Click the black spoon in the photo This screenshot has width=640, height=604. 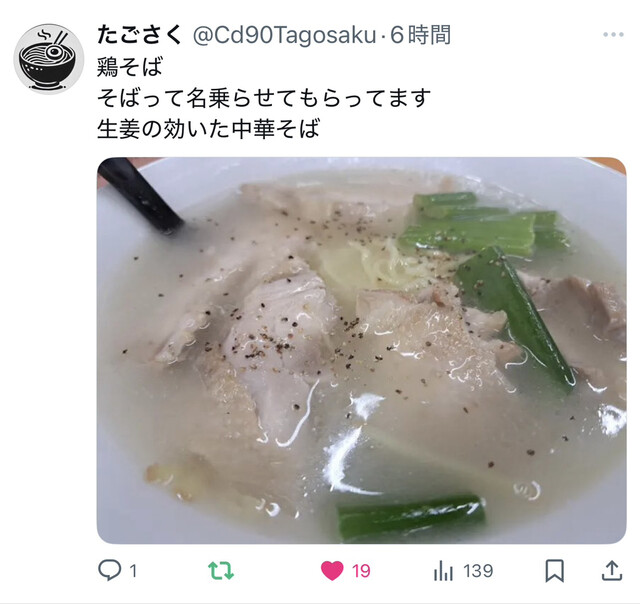[x=140, y=196]
